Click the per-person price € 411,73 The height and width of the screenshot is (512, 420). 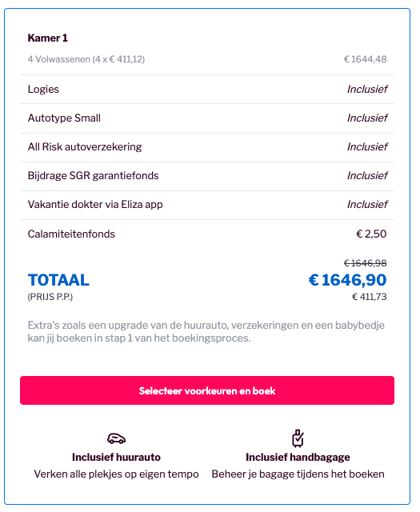[x=370, y=297]
